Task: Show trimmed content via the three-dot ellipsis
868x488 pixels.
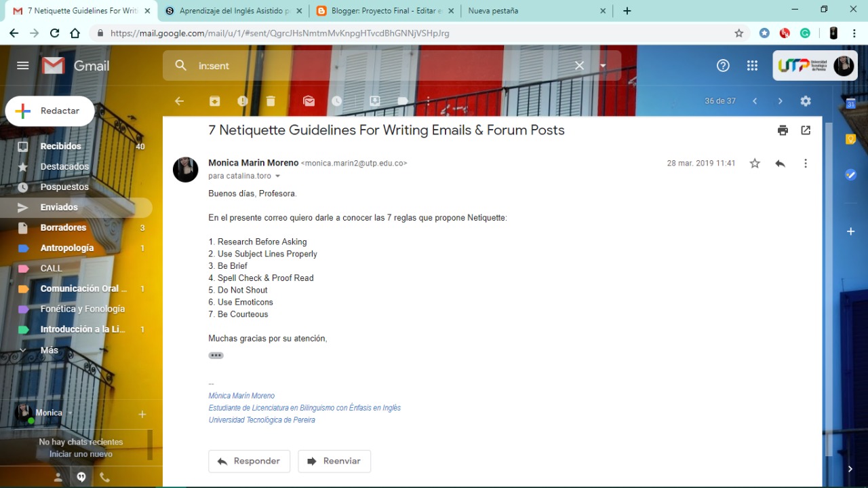Action: 216,355
